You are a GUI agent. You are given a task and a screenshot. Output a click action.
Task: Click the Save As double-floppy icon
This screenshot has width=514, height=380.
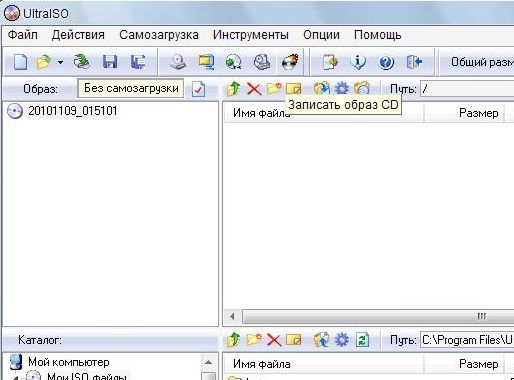(138, 62)
